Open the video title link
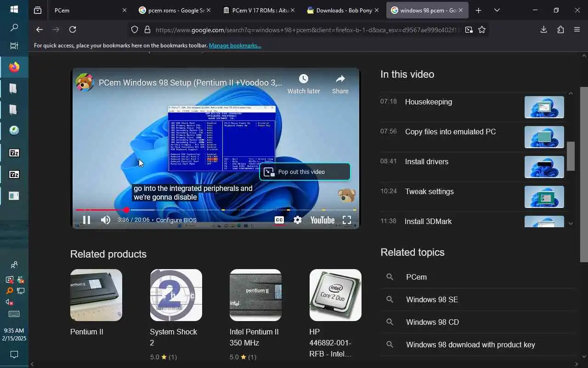Viewport: 588px width, 368px height. (191, 83)
